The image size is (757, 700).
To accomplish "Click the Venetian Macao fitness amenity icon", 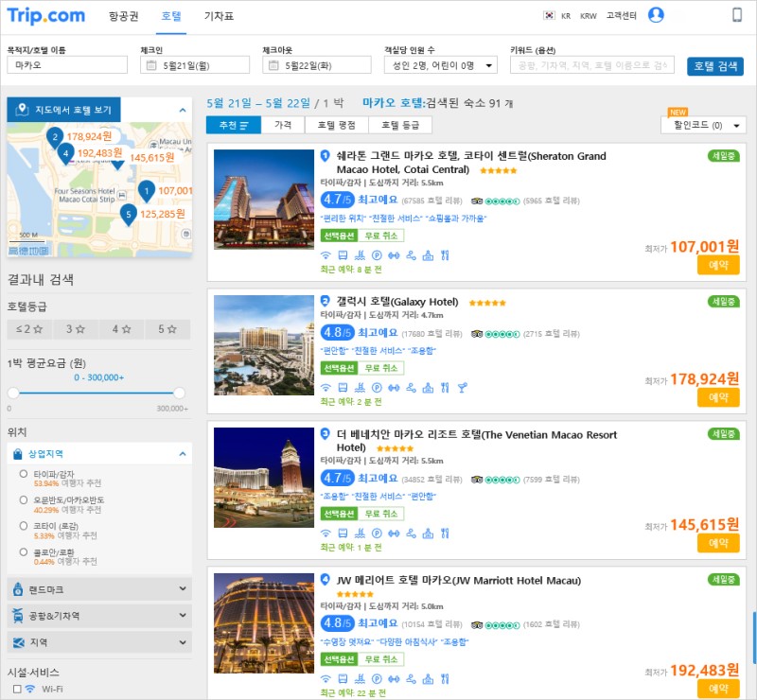I will pyautogui.click(x=394, y=534).
